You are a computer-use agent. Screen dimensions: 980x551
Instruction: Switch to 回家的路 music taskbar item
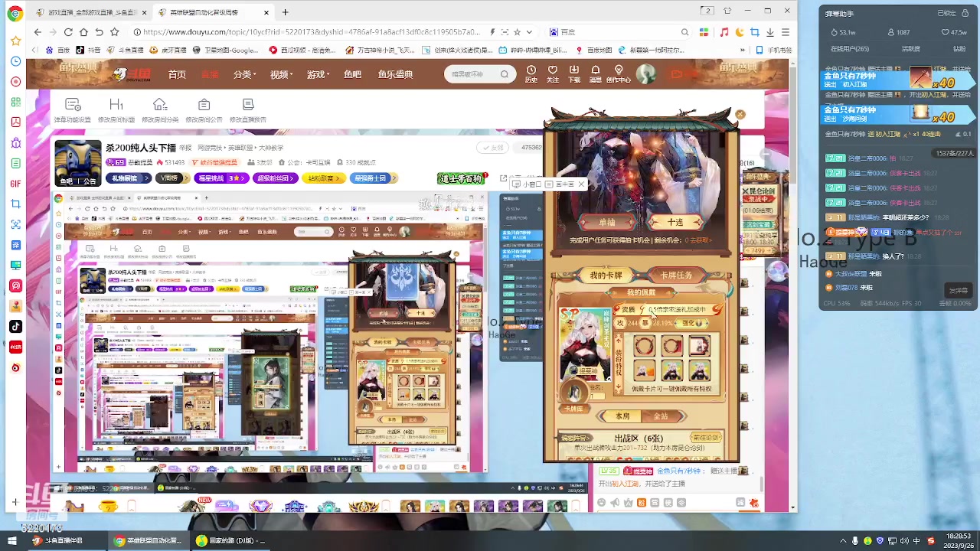coord(230,540)
